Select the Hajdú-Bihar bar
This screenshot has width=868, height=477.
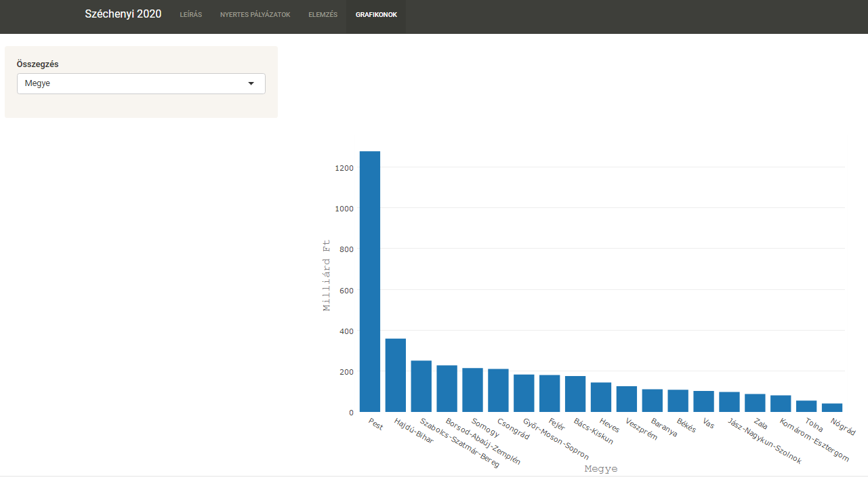click(x=396, y=375)
